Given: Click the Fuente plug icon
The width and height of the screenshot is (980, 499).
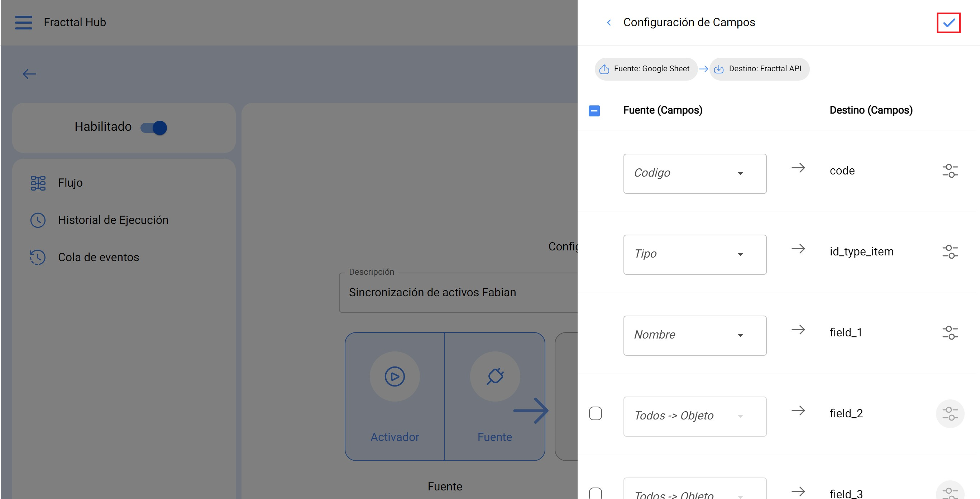Looking at the screenshot, I should (x=495, y=376).
